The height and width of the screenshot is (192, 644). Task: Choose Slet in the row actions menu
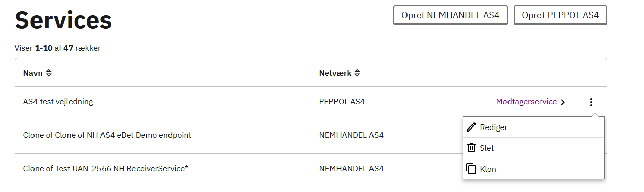(534, 148)
